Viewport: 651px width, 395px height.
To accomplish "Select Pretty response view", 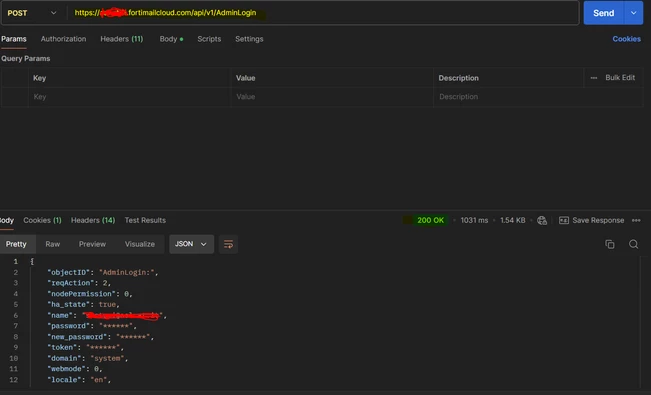I will click(17, 244).
